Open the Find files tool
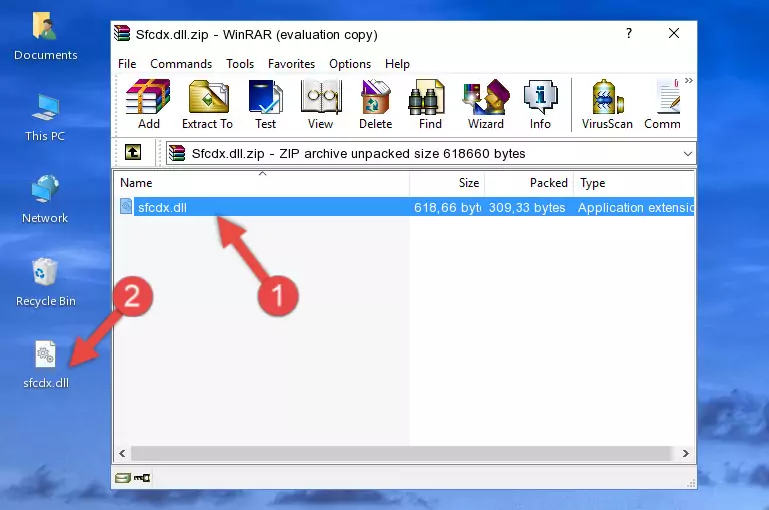The image size is (769, 510). 430,104
